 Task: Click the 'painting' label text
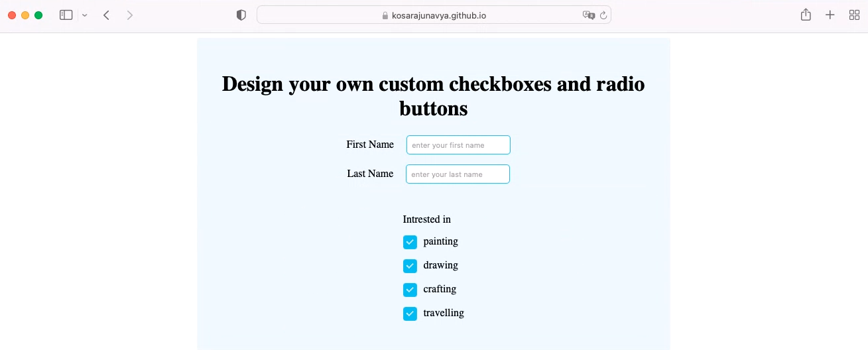pyautogui.click(x=440, y=241)
